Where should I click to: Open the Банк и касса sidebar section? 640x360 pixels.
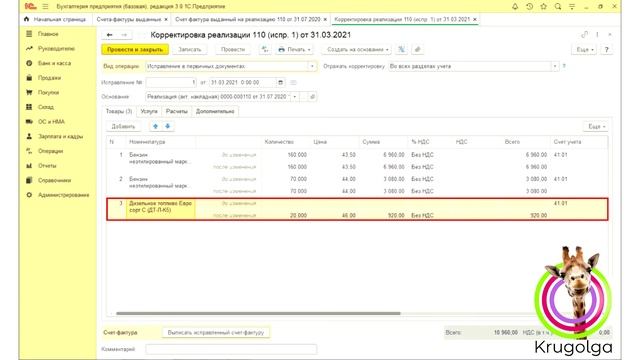click(x=54, y=63)
